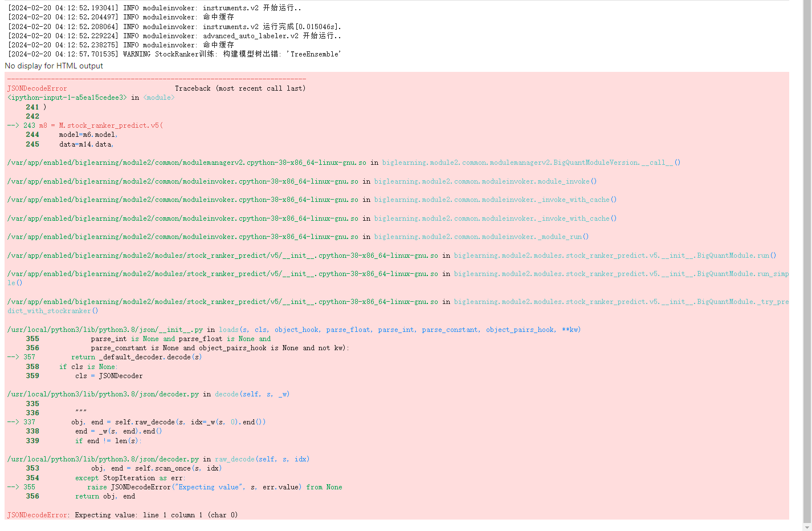Click the raw_decode(self, s, idx) signature
The height and width of the screenshot is (531, 812).
262,459
